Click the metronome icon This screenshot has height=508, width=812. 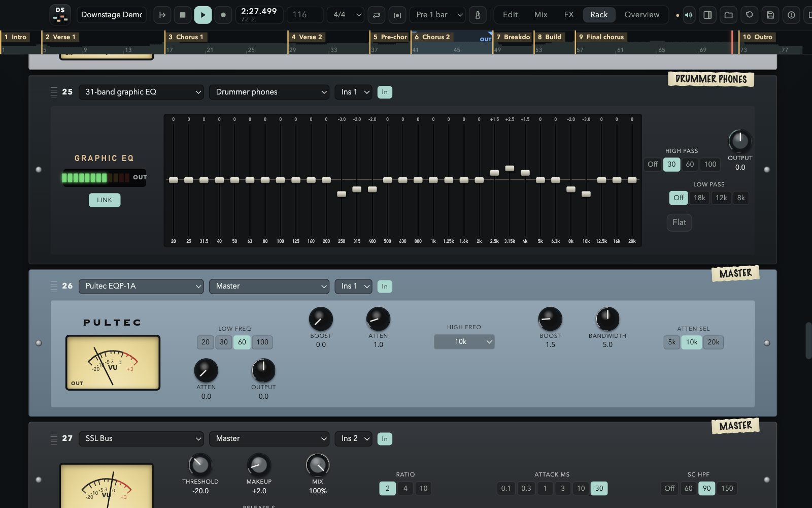[x=478, y=15]
